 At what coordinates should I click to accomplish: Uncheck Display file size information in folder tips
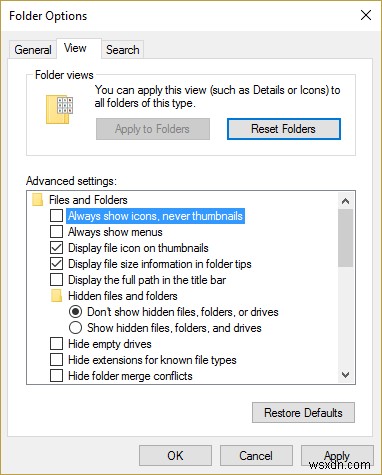[56, 264]
